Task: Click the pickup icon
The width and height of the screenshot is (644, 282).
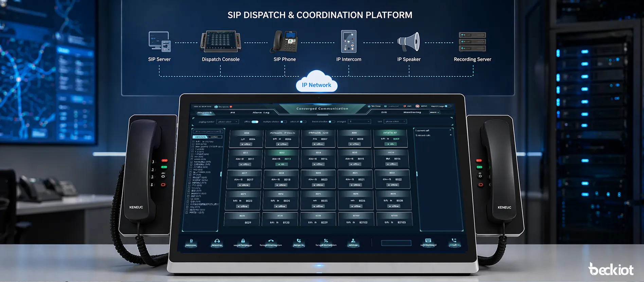Action: (x=353, y=241)
